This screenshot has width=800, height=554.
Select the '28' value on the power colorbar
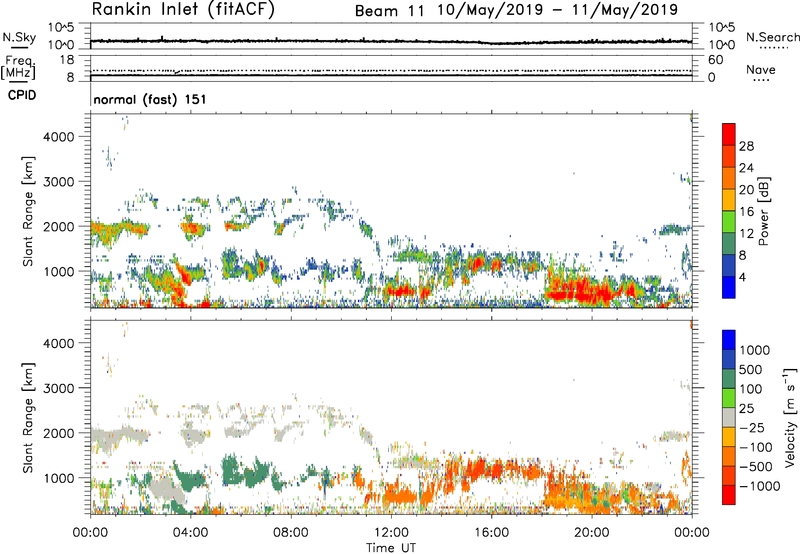(746, 146)
